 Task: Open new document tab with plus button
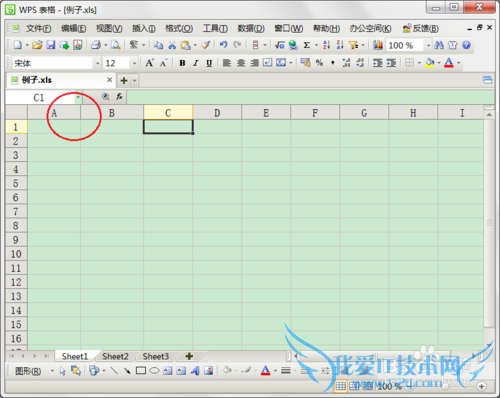[x=124, y=80]
